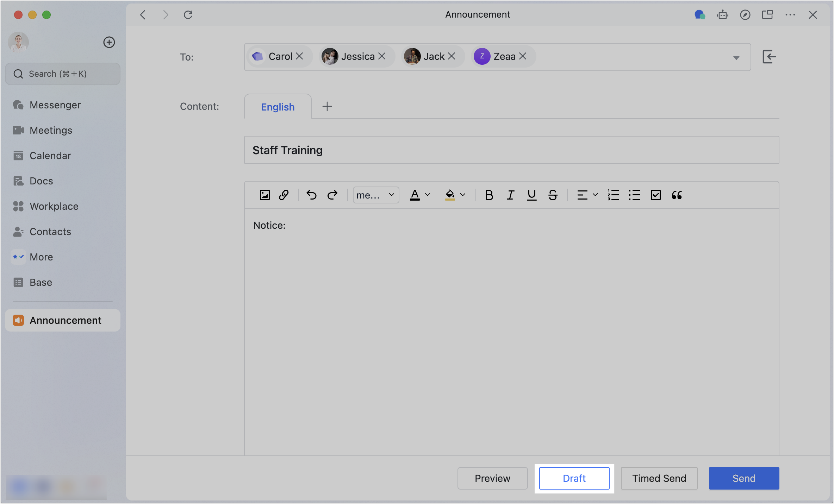Reload the Announcement page
Viewport: 834px width, 504px height.
(x=188, y=15)
